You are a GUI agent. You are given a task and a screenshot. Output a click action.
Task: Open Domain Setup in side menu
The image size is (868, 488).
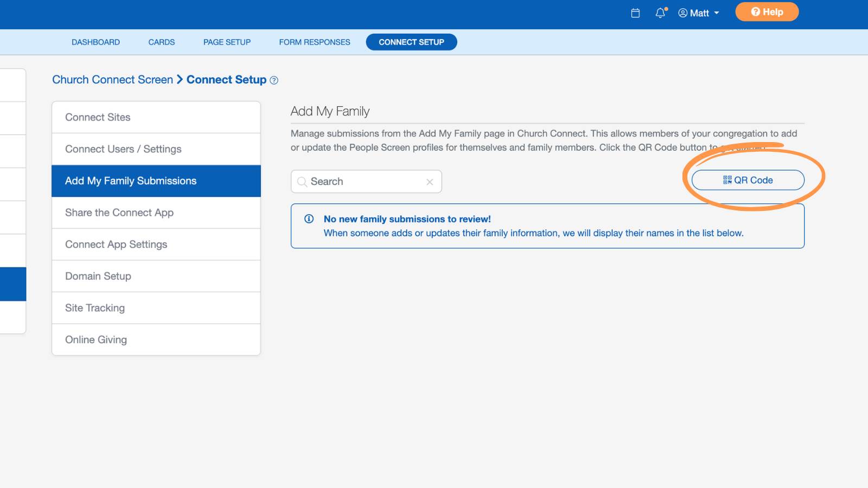[x=156, y=276]
